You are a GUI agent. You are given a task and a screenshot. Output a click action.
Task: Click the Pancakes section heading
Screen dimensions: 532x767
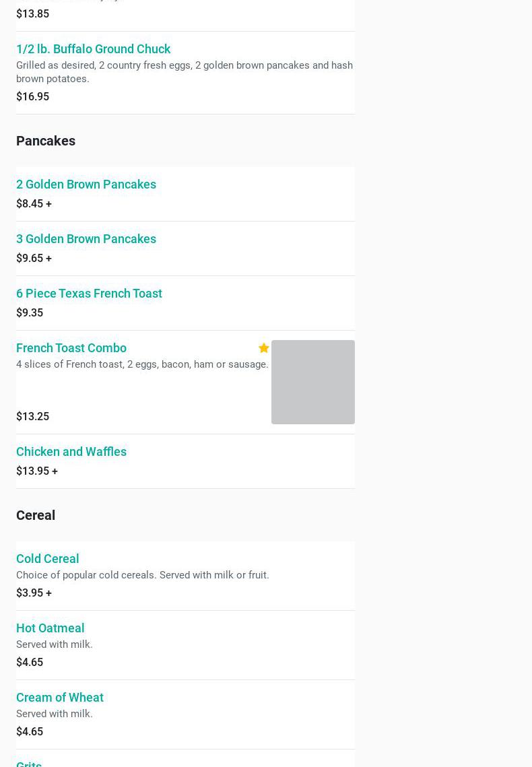[46, 141]
